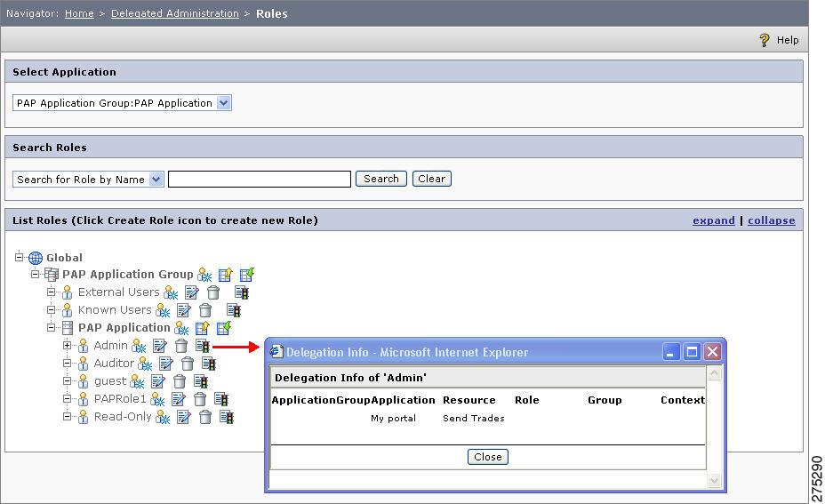
Task: Create a sub-role under Auditor
Action: pyautogui.click(x=145, y=364)
